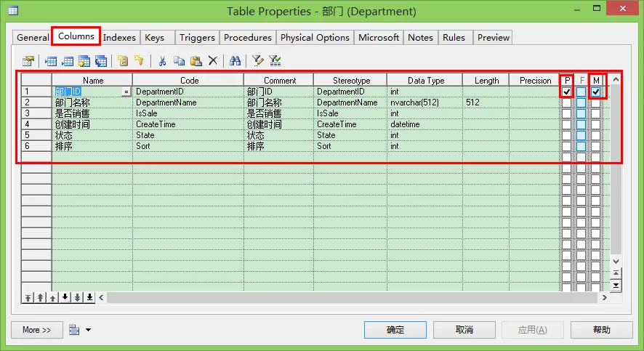Uncheck primary key for 部门ID row
The image size is (644, 351).
pos(566,92)
